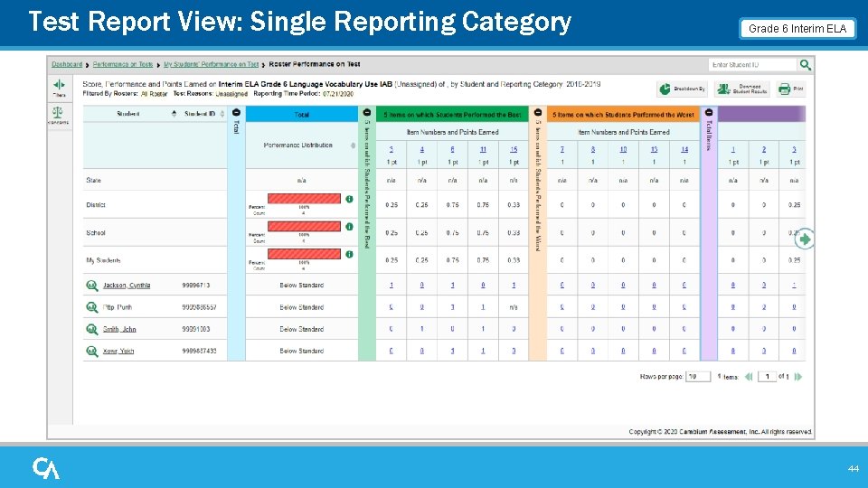Open magnifier icon next to Jackson, Cynthia
The height and width of the screenshot is (488, 868).
(92, 286)
